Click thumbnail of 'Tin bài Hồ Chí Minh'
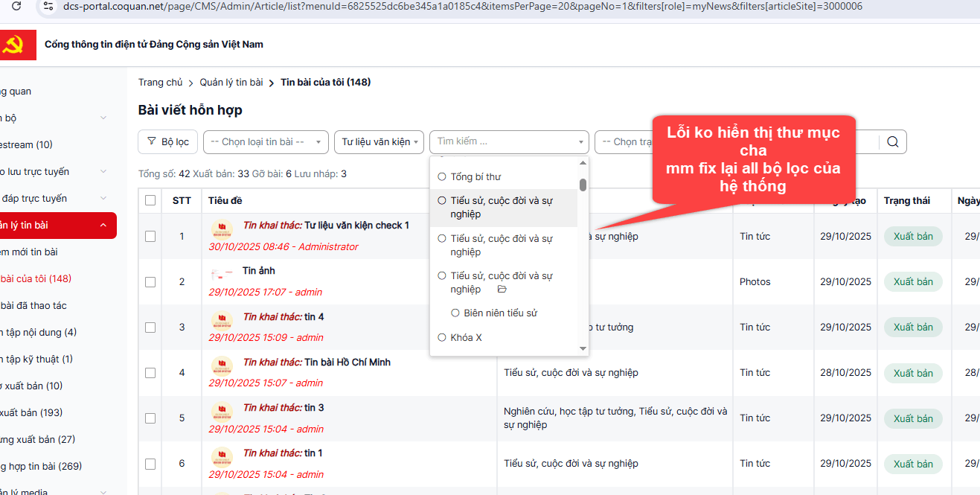The width and height of the screenshot is (980, 495). [x=221, y=366]
